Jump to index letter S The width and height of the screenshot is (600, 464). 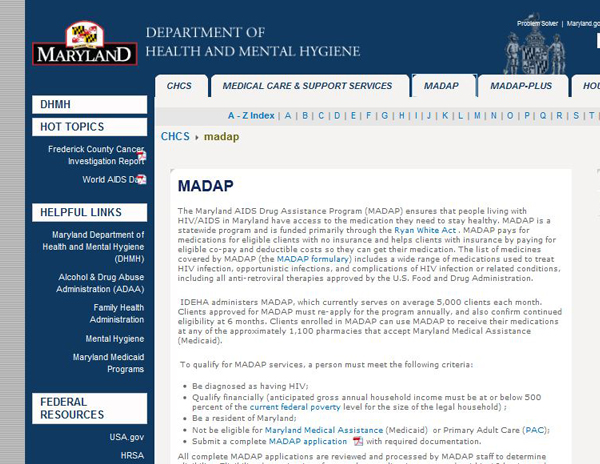pyautogui.click(x=576, y=116)
